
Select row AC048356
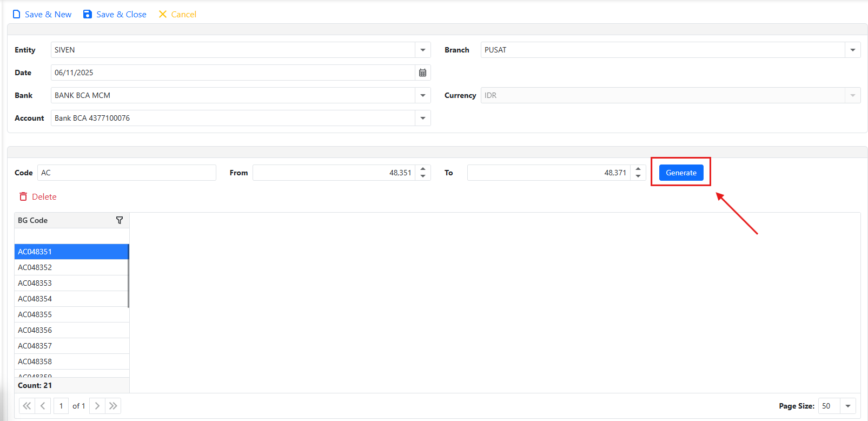pyautogui.click(x=71, y=330)
